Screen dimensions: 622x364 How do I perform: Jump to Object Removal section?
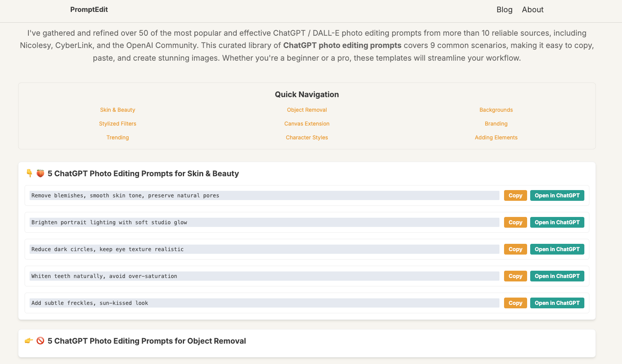pyautogui.click(x=307, y=110)
